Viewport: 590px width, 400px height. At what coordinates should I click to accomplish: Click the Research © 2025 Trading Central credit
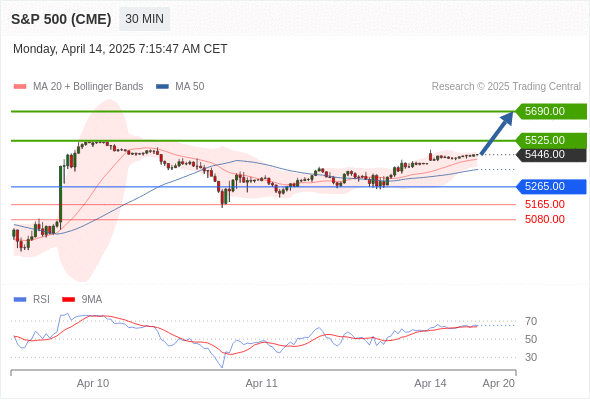click(x=506, y=87)
